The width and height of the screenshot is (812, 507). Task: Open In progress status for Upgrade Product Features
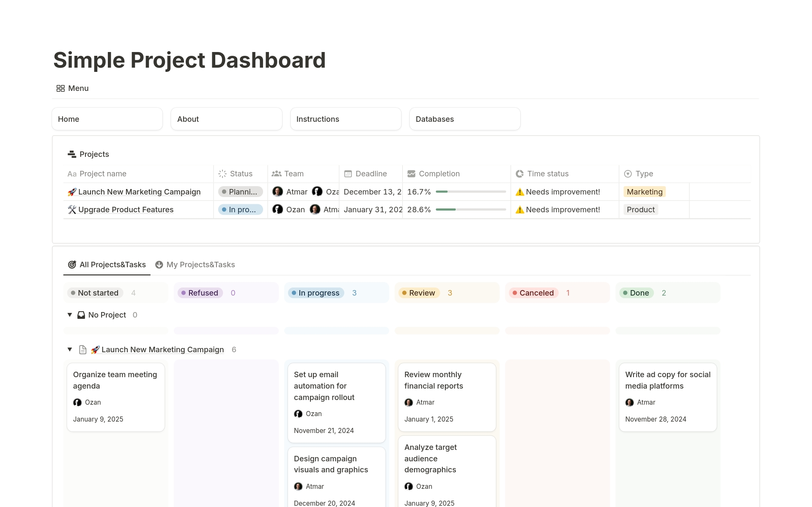point(240,210)
